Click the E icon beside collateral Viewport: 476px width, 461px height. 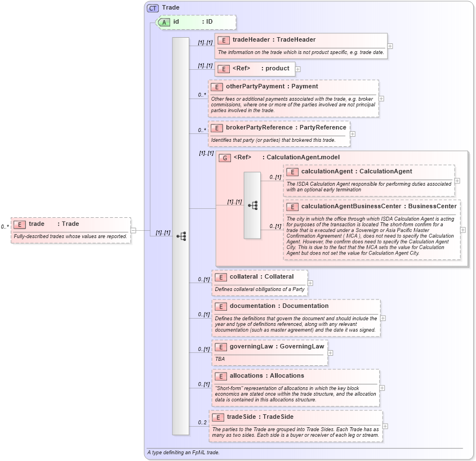[220, 276]
